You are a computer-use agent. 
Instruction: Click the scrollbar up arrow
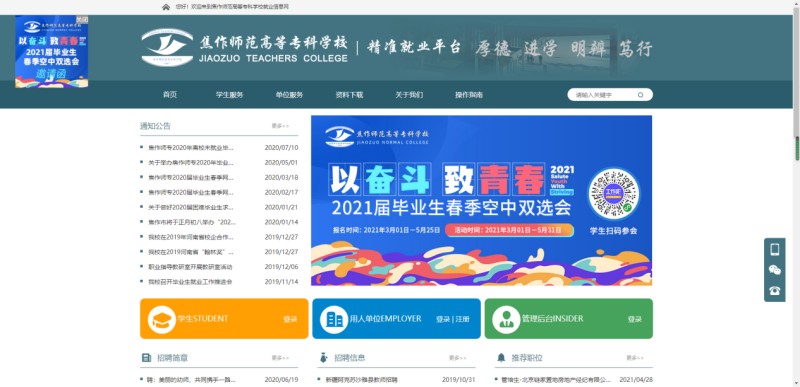[x=796, y=3]
